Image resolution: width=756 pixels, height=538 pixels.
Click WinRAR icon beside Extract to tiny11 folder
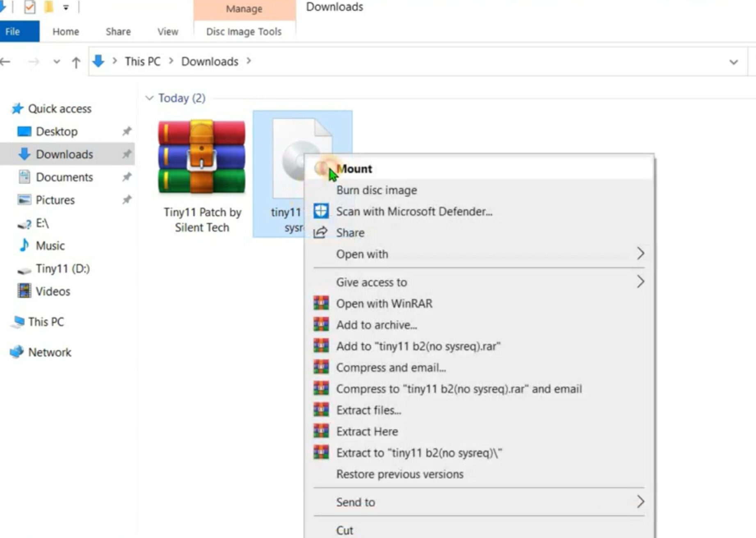pos(321,453)
